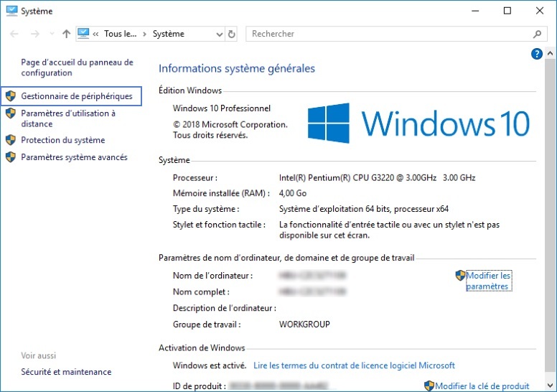Image resolution: width=557 pixels, height=392 pixels.
Task: Refresh the Système page
Action: (232, 34)
